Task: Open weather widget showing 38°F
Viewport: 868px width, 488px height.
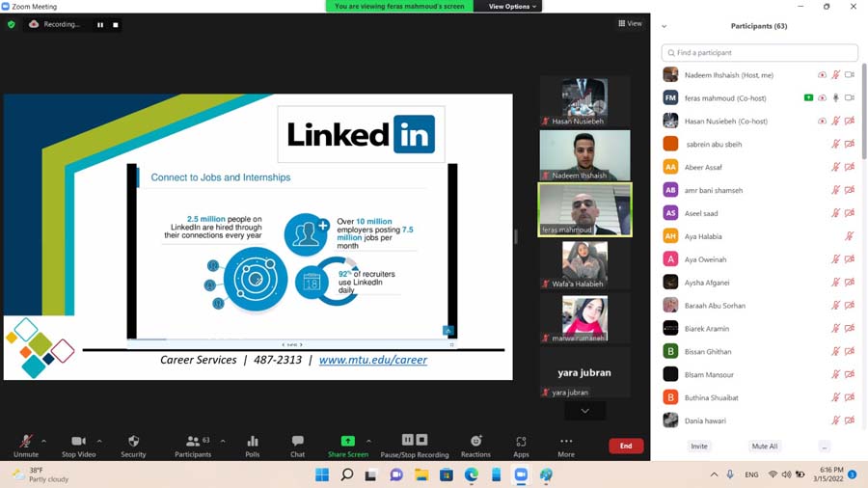Action: [x=41, y=474]
